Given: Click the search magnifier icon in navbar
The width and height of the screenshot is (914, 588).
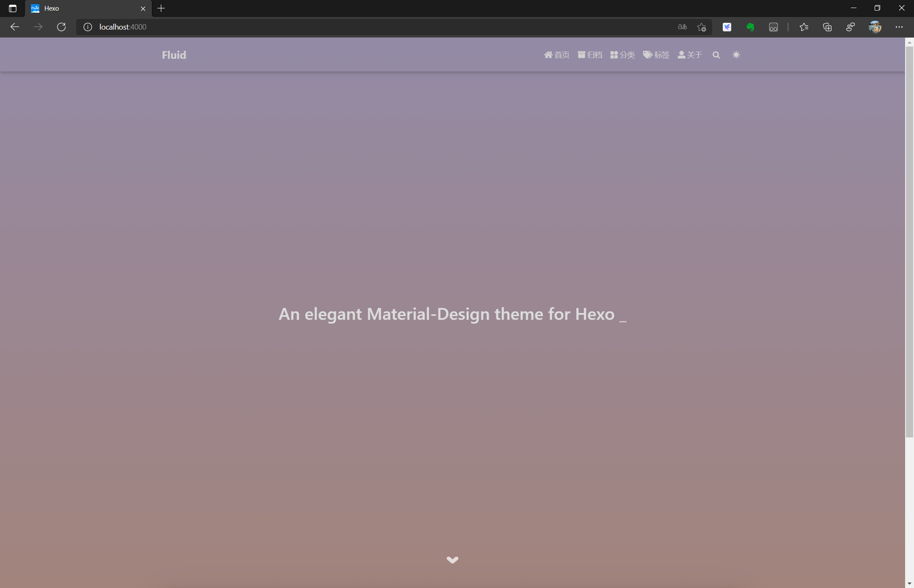Looking at the screenshot, I should pos(716,55).
